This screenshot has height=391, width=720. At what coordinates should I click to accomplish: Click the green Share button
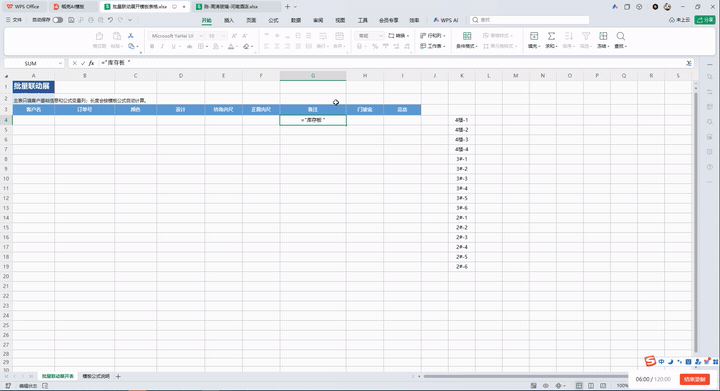(705, 20)
